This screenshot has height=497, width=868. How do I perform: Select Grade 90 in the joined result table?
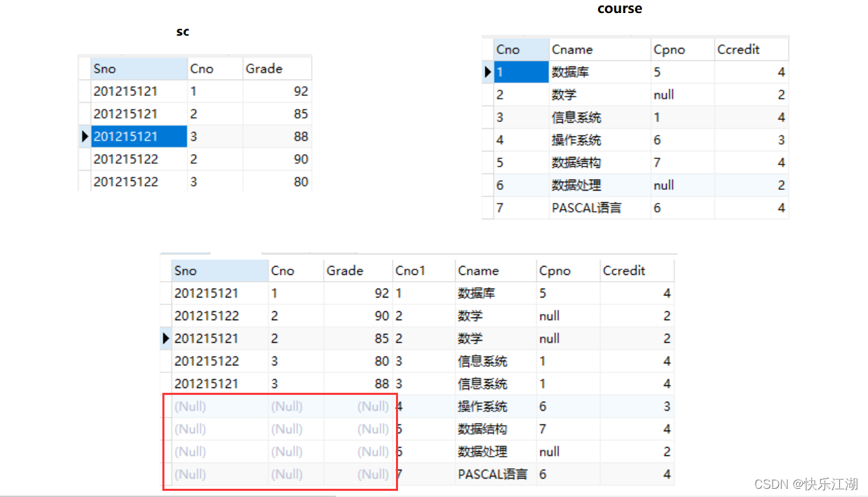point(358,316)
